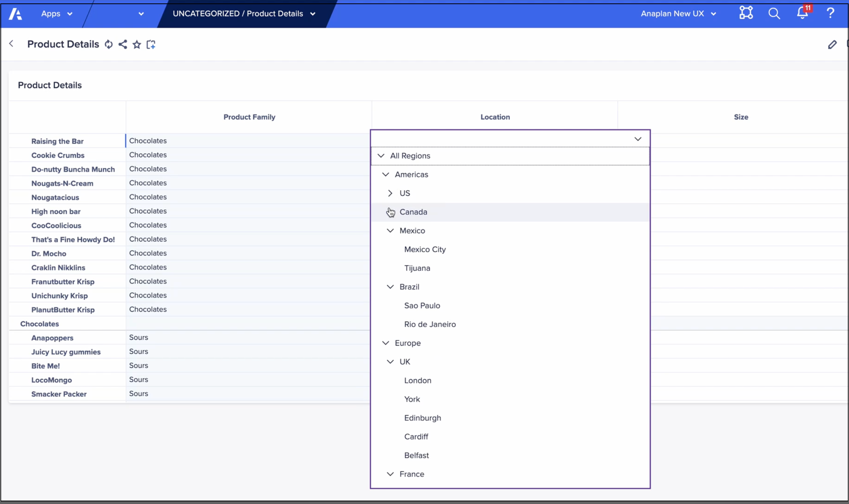The image size is (849, 504).
Task: Open UNCATEGORIZED / Product Details page dropdown
Action: (244, 14)
